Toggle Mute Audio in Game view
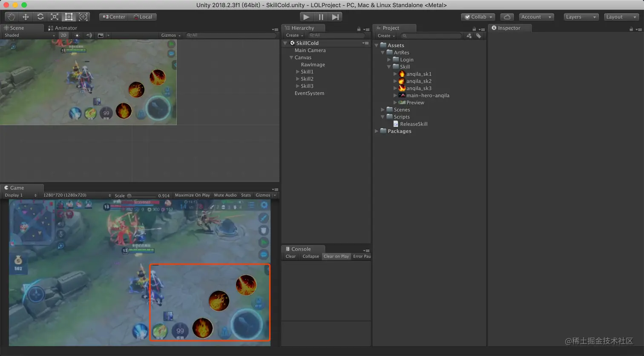Screen dimensions: 644x356 [x=225, y=195]
